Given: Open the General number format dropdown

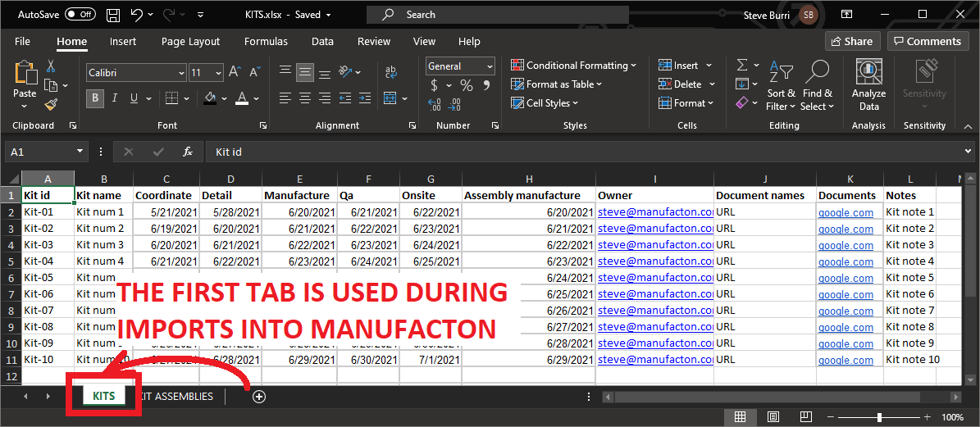Looking at the screenshot, I should [x=490, y=66].
